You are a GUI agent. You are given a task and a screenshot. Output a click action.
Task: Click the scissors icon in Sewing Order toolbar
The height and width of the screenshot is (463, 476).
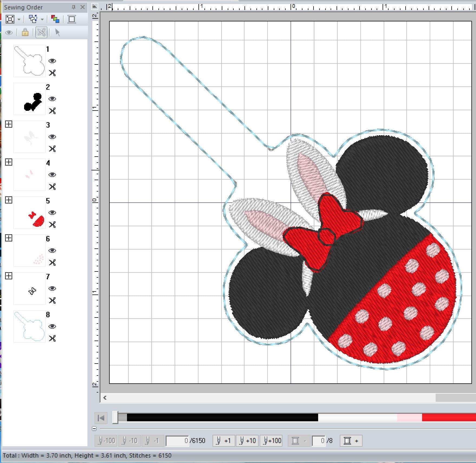(41, 33)
